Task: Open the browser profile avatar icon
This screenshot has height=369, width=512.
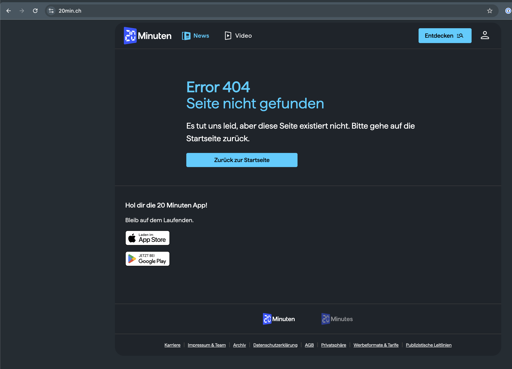Action: (508, 11)
